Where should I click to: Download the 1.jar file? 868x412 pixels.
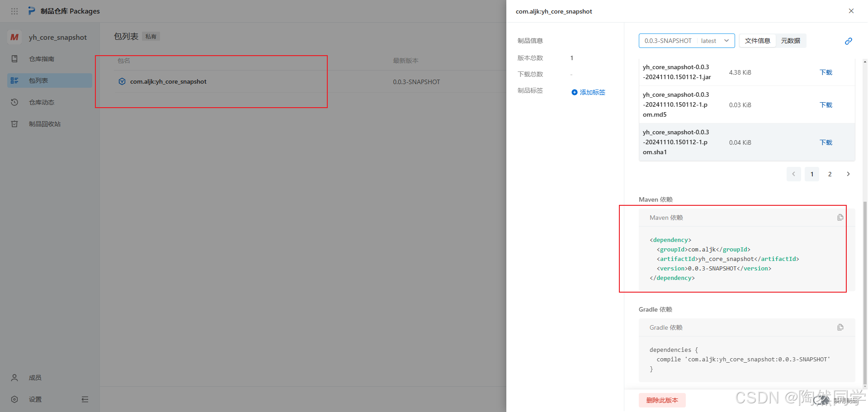click(826, 72)
